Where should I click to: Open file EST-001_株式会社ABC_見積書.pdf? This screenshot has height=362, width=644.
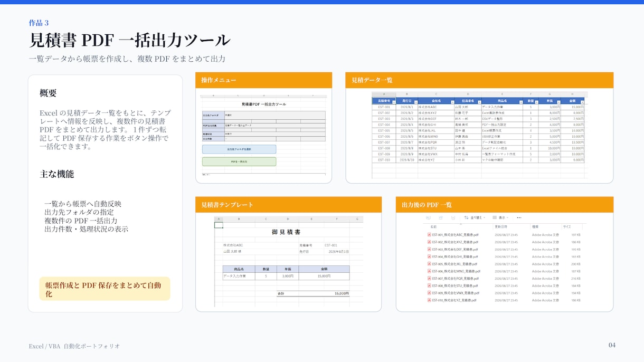[x=455, y=235]
